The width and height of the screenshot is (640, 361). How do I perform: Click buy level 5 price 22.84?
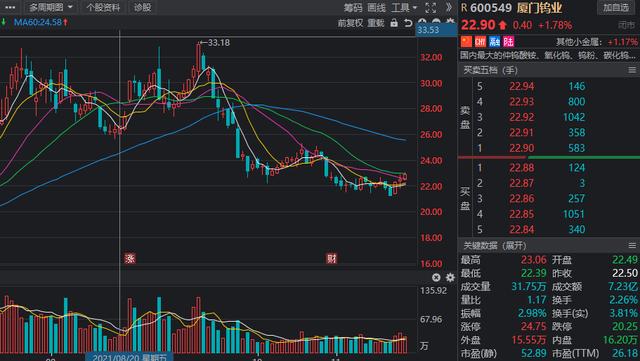[x=521, y=229]
